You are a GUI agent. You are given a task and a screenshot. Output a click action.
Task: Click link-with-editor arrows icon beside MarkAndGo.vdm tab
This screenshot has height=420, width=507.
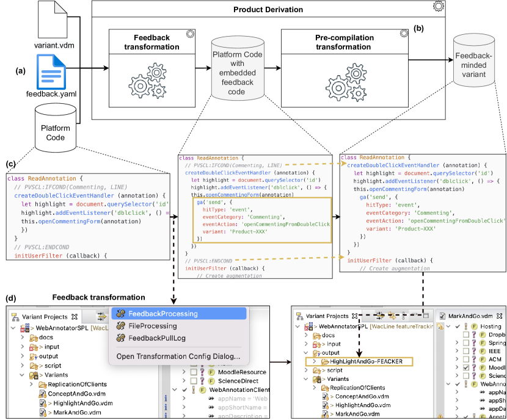(392, 315)
